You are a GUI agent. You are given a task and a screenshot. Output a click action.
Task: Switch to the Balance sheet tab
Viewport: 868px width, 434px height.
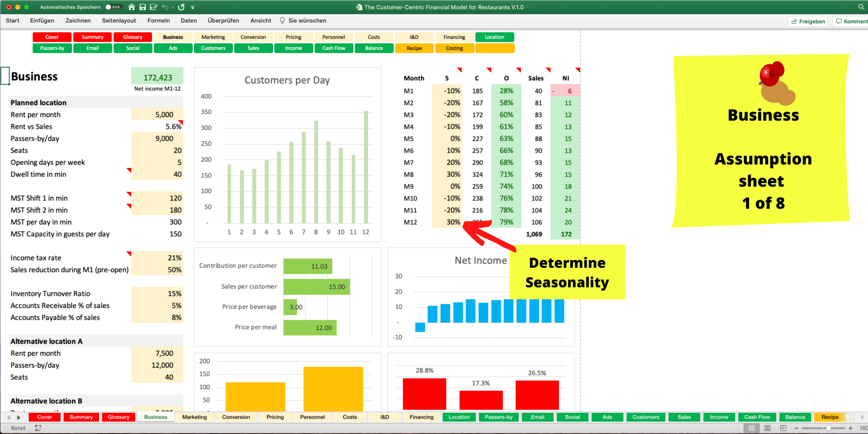(795, 417)
